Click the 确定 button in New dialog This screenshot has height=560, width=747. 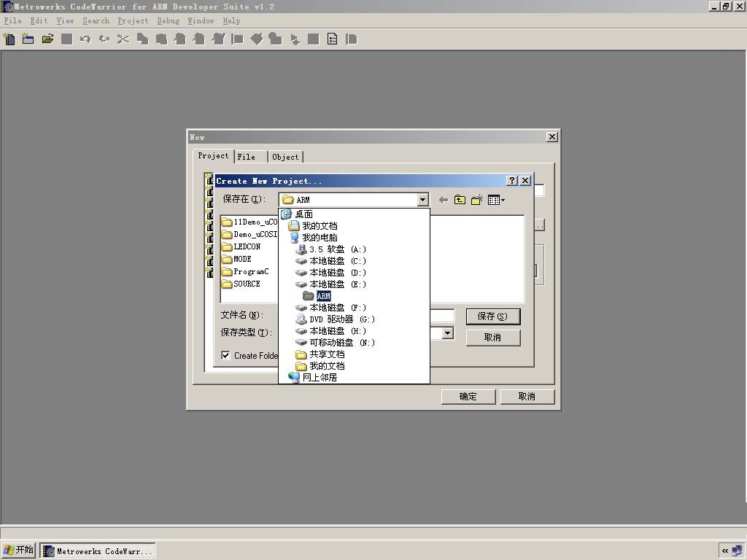[468, 396]
